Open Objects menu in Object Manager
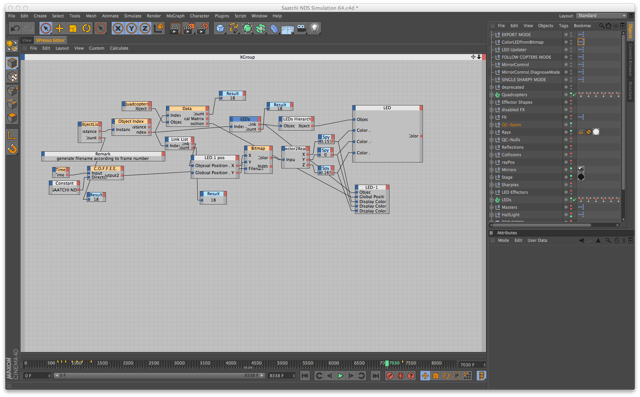 [x=545, y=26]
